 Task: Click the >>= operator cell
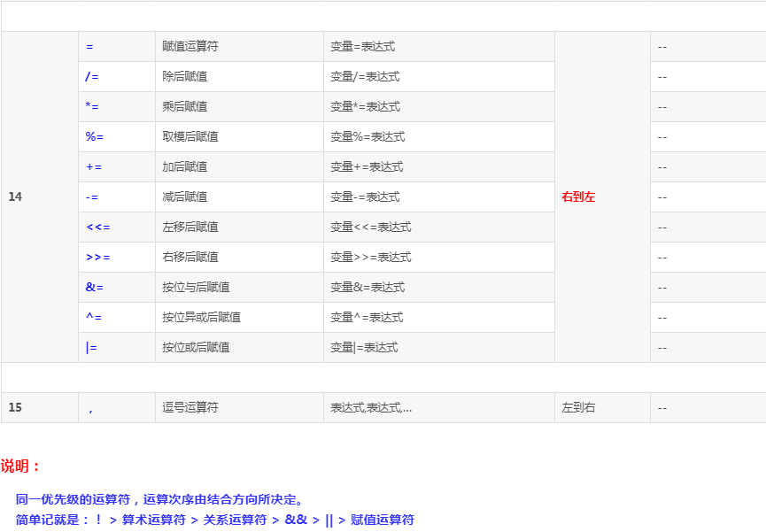[117, 258]
